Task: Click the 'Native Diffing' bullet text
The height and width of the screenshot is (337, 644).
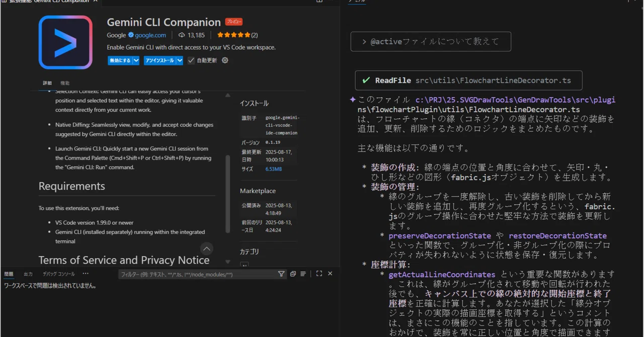Action: click(134, 129)
